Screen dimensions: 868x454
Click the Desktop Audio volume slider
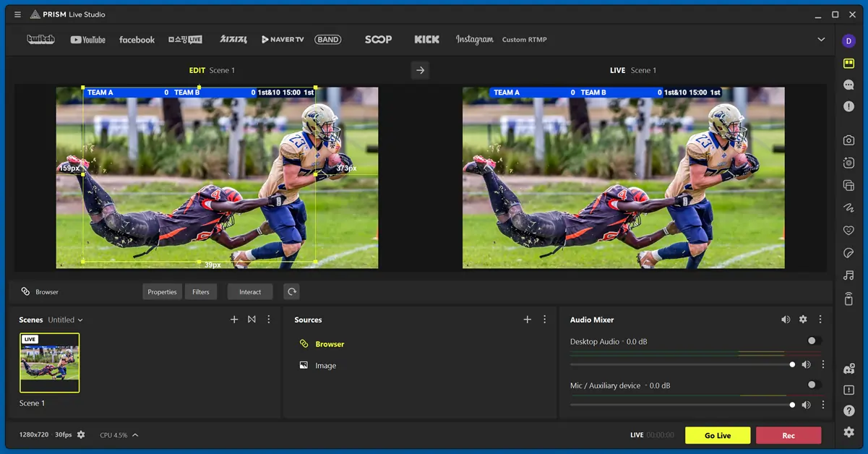681,365
